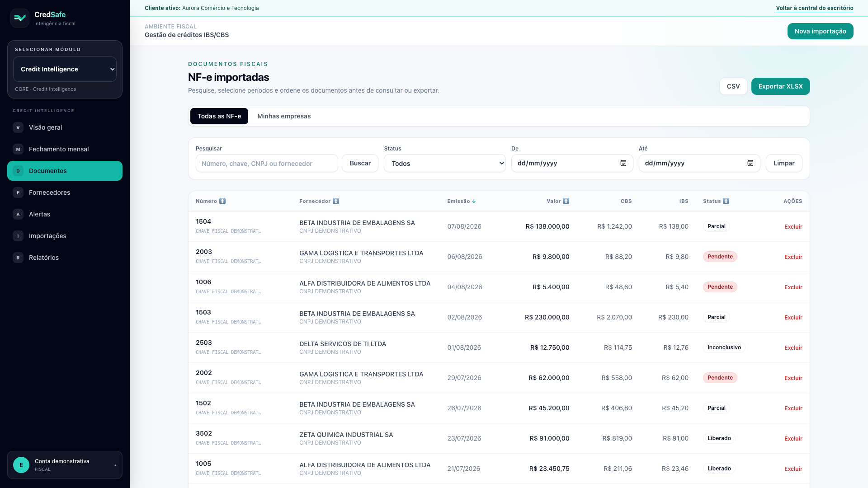Select the DELTA SERVICOS DE TI LTDA supplier
This screenshot has height=488, width=868.
[x=343, y=344]
